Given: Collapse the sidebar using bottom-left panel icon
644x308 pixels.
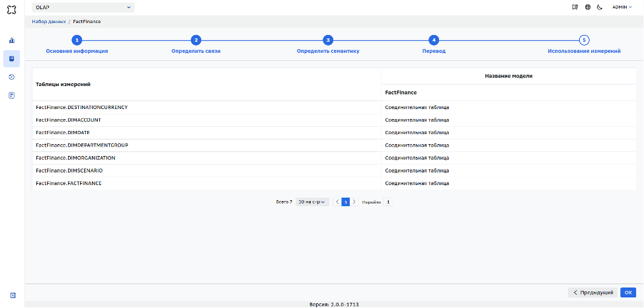Looking at the screenshot, I should pyautogui.click(x=13, y=295).
